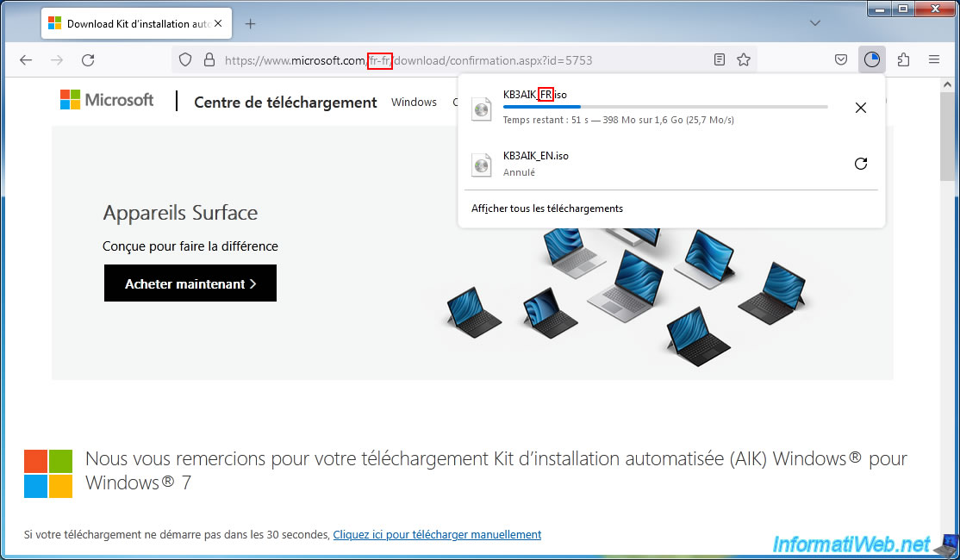960x560 pixels.
Task: Click the browser Back arrow
Action: coord(26,60)
